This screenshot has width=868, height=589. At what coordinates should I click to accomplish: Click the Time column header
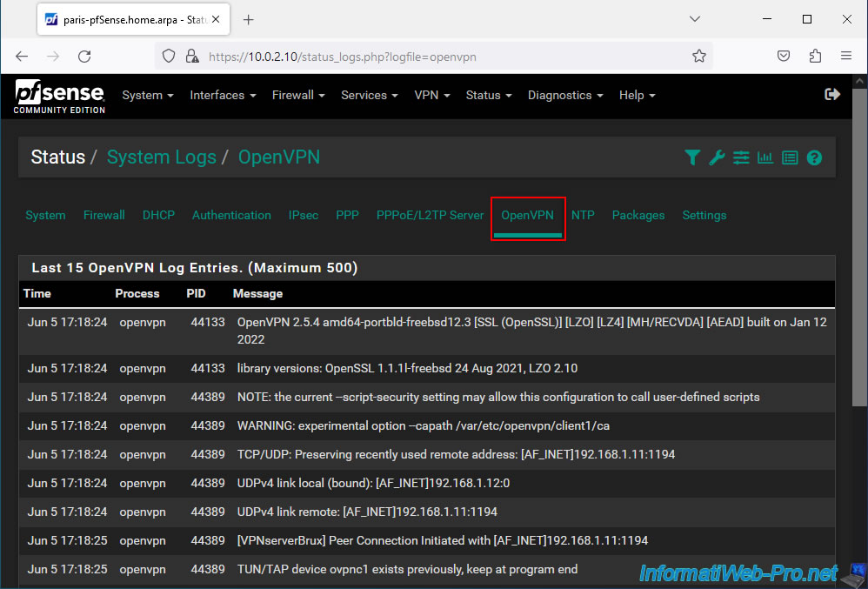tap(37, 293)
